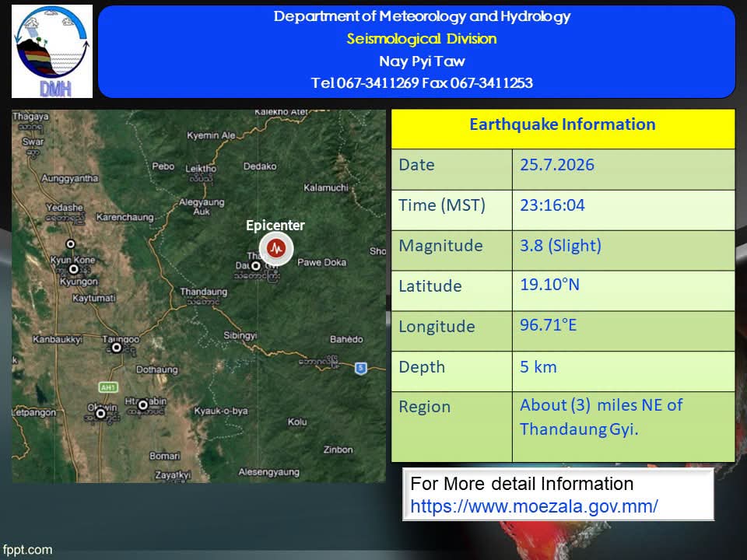Click the Region row label
The height and width of the screenshot is (560, 747).
425,407
